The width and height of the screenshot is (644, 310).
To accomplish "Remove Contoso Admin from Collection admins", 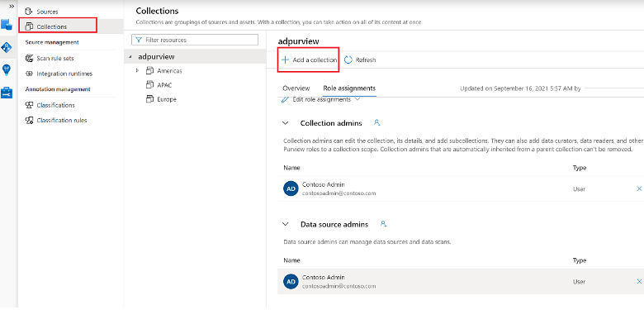I will (639, 188).
